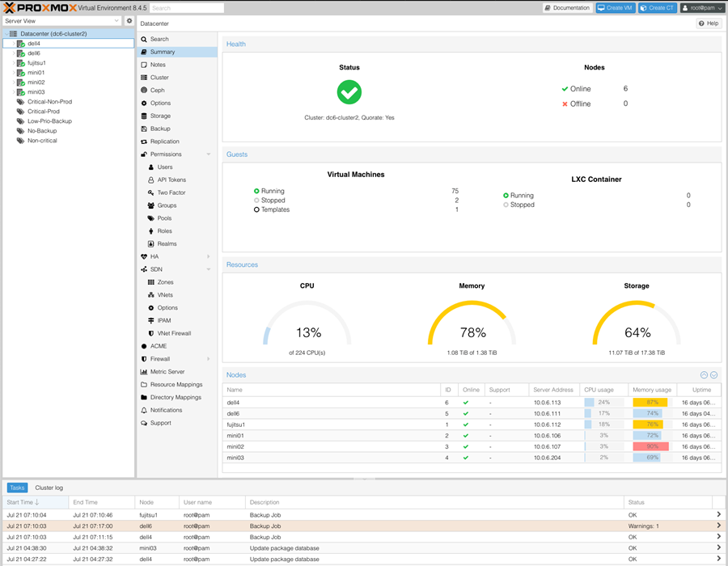Open the Ceph icon entry
The width and height of the screenshot is (728, 566).
[144, 91]
